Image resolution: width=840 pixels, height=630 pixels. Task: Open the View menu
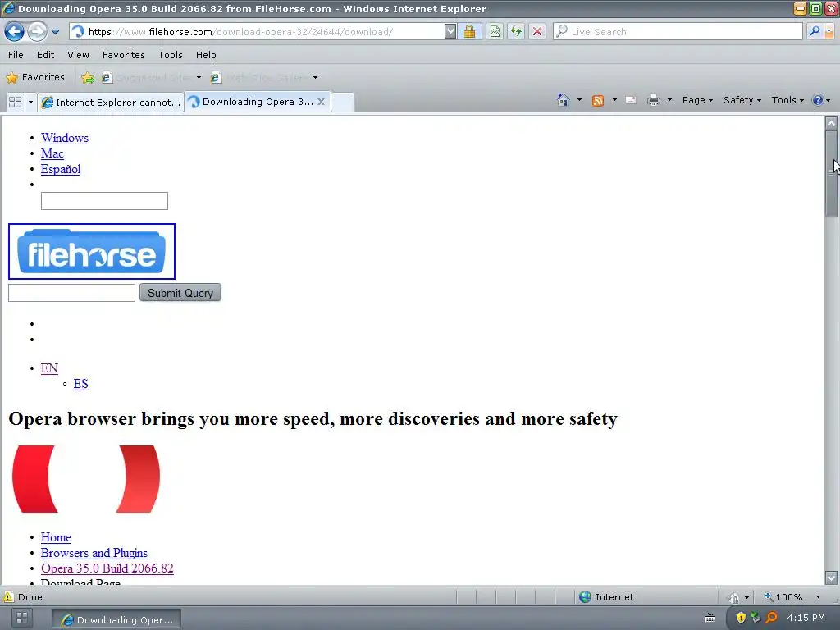point(78,55)
